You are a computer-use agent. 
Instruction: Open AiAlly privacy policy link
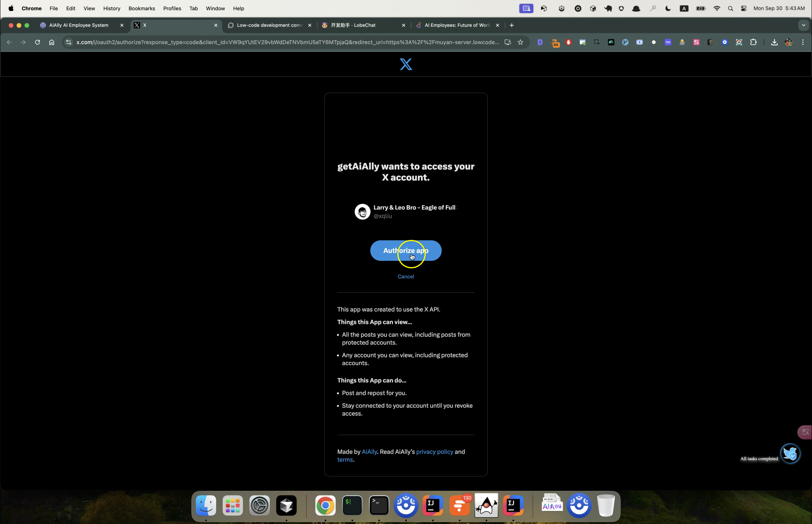tap(434, 451)
